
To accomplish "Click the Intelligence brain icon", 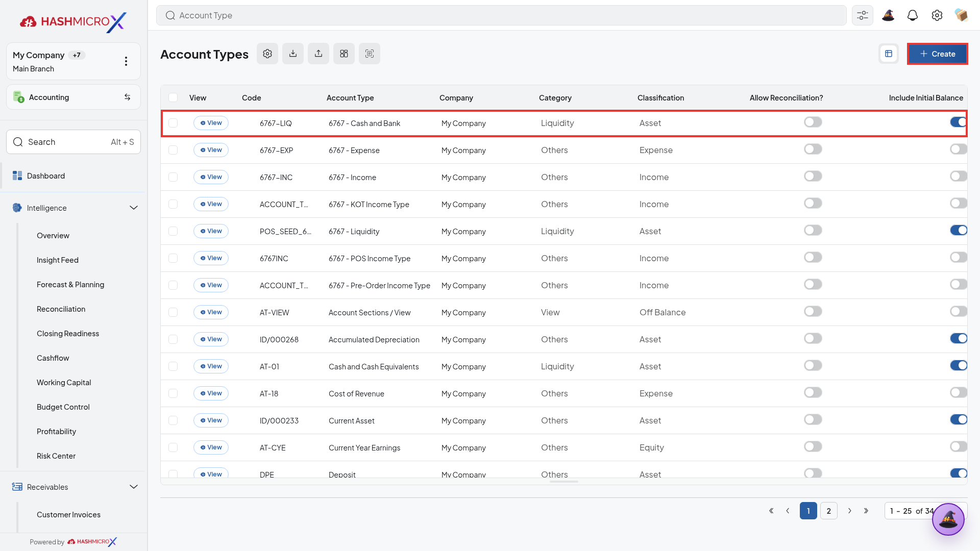I will (x=17, y=208).
